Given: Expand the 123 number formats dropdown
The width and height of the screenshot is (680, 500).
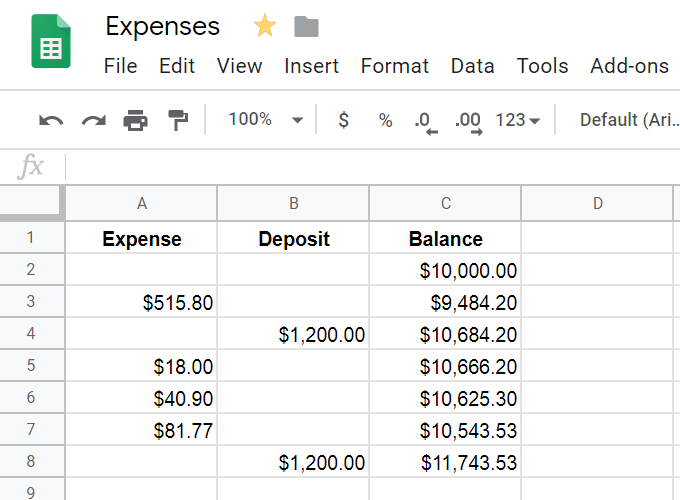Looking at the screenshot, I should tap(517, 120).
